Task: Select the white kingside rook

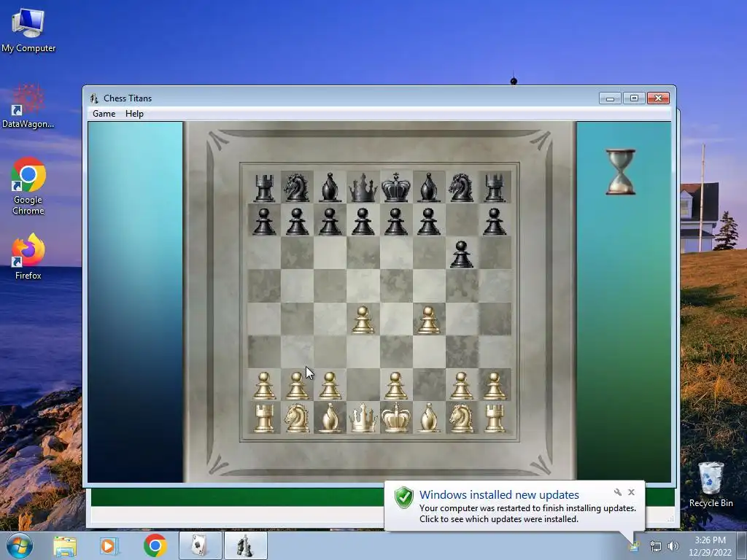Action: pos(495,418)
